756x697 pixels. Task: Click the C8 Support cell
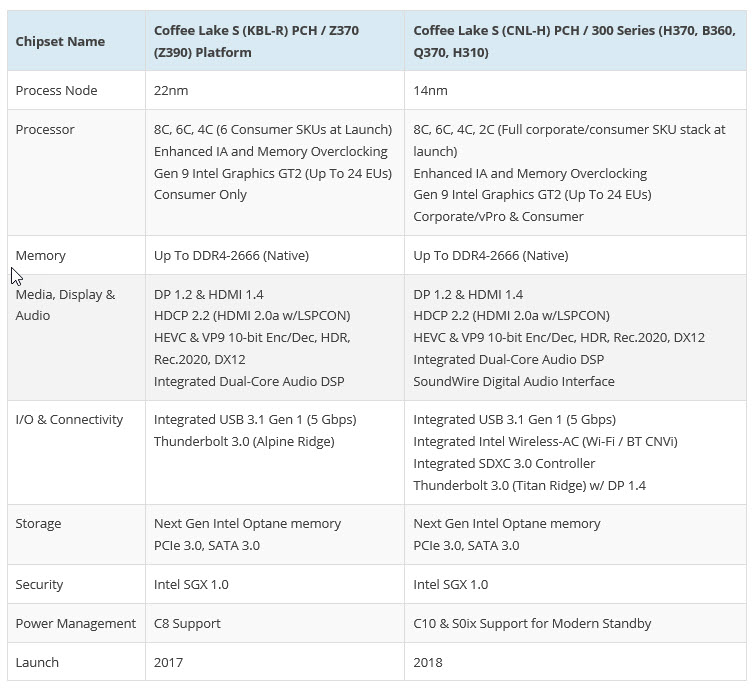(190, 623)
